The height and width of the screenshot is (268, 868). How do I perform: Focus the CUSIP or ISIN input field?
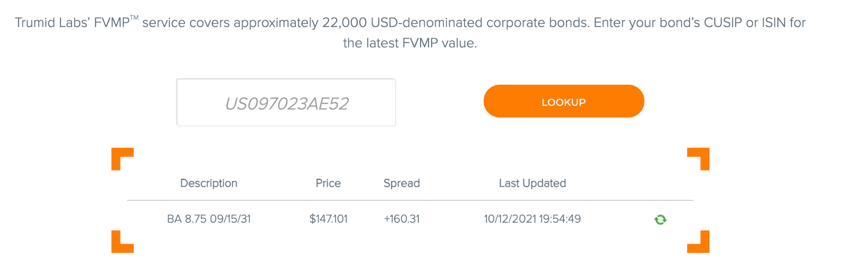coord(286,102)
